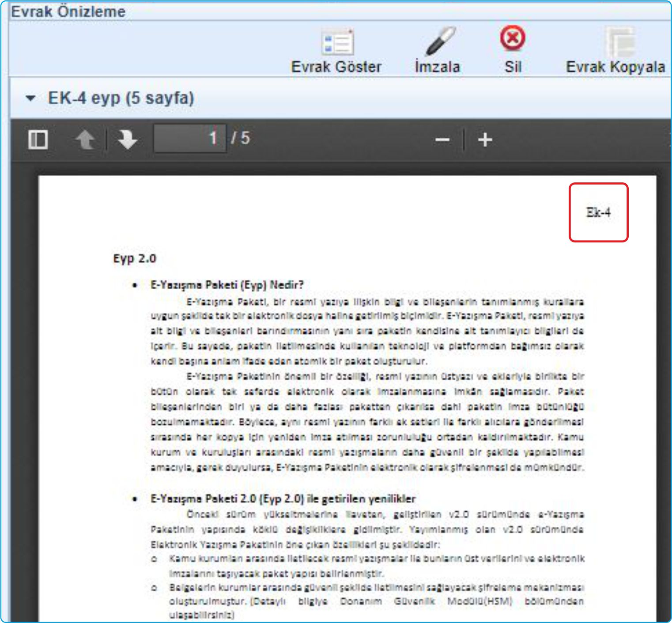Screen dimensions: 672x623
Task: Click the Evrak Göster text label
Action: click(x=336, y=67)
